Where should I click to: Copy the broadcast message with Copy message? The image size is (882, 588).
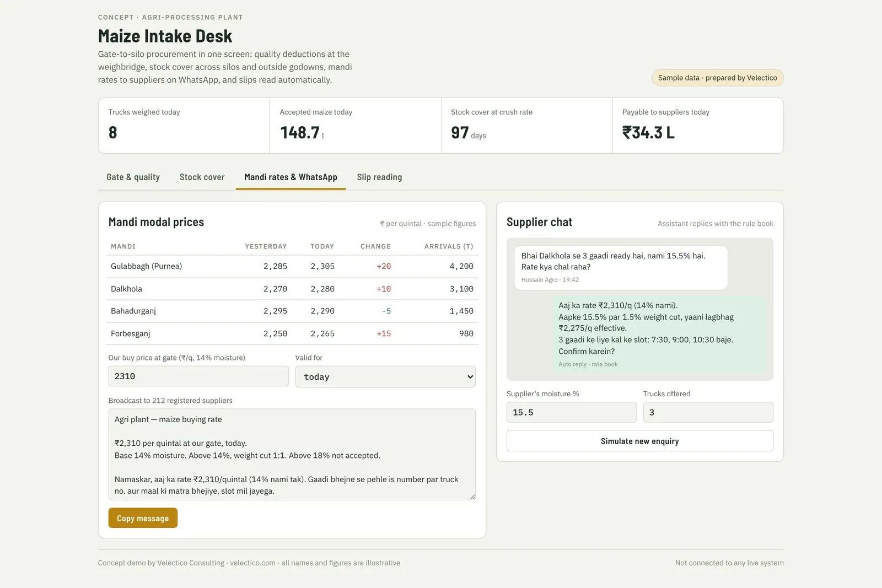point(143,518)
